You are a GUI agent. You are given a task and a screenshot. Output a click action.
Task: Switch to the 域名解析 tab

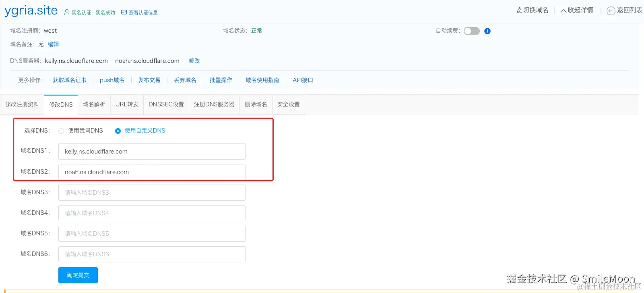(x=94, y=104)
